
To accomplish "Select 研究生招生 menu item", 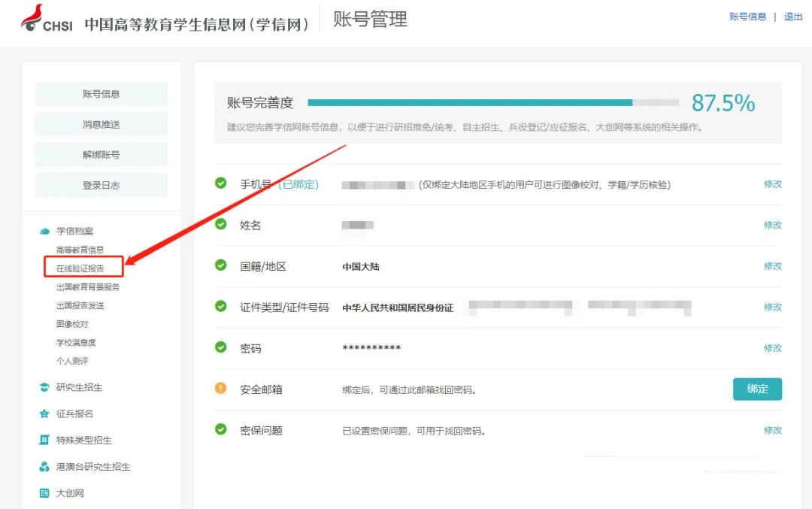I will (x=79, y=387).
